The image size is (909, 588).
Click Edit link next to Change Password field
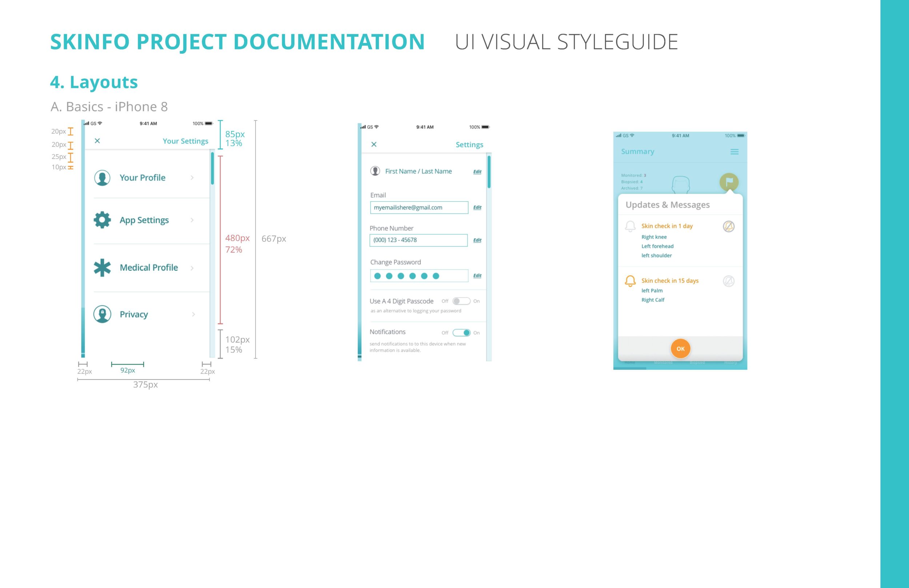(477, 276)
